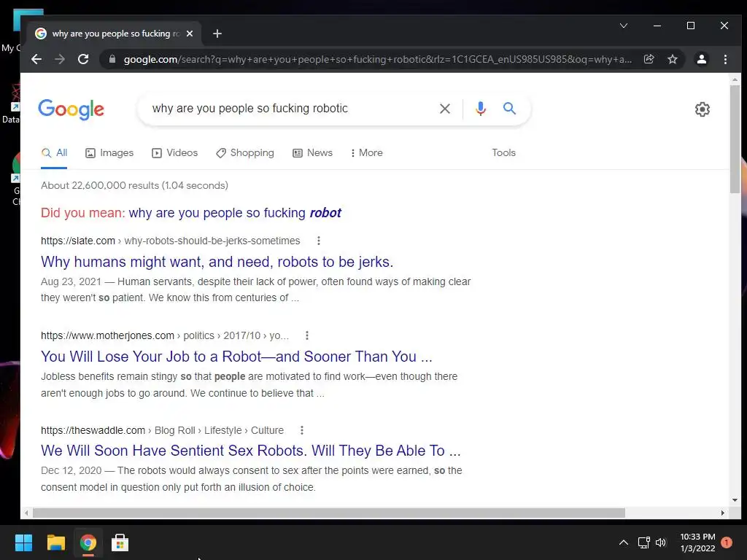The height and width of the screenshot is (560, 747).
Task: Reload the Google results page
Action: (83, 59)
